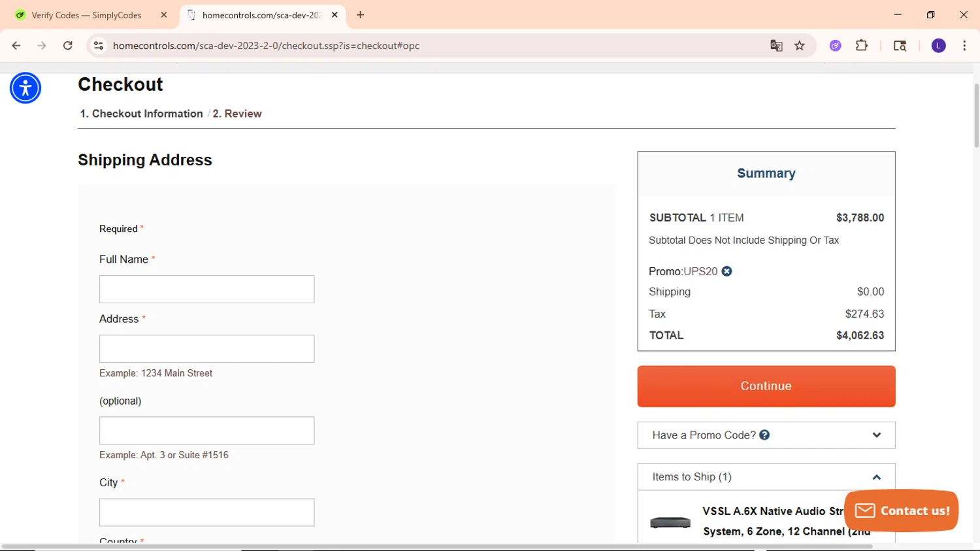Go to step 1 Checkout Information
The height and width of the screenshot is (551, 980).
click(x=141, y=114)
